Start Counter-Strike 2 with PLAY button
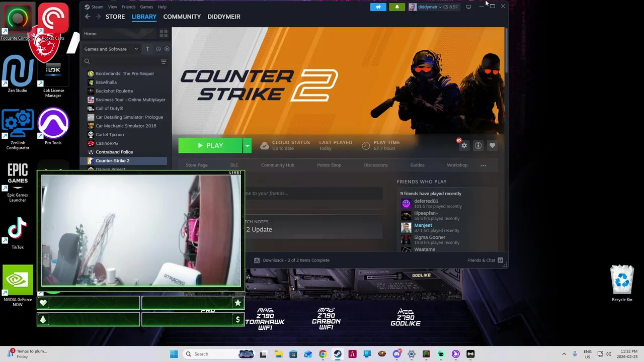The width and height of the screenshot is (644, 362). tap(210, 145)
